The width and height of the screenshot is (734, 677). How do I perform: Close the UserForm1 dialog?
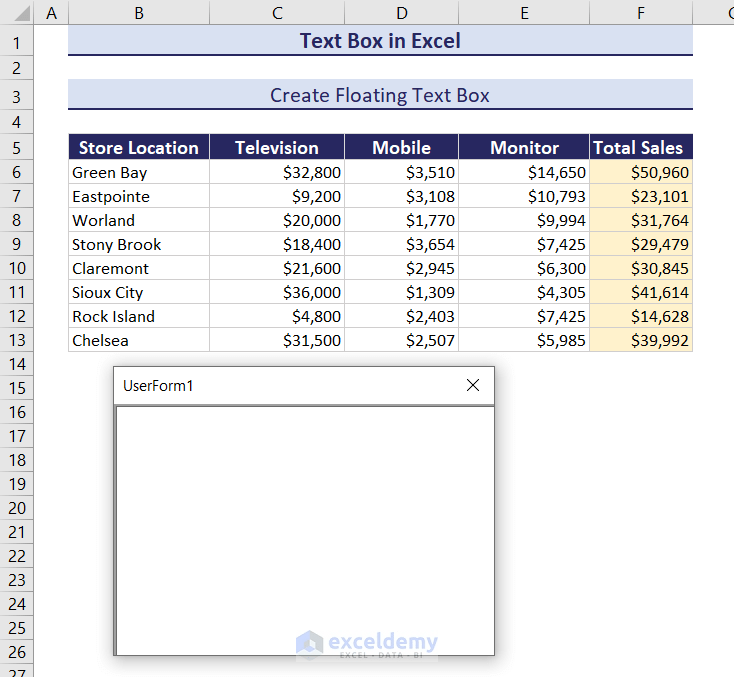point(473,385)
